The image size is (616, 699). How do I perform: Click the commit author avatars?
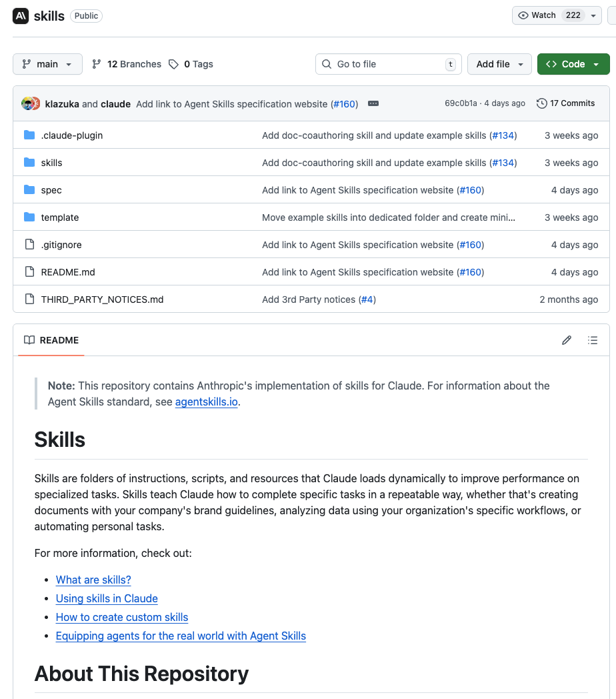click(31, 103)
